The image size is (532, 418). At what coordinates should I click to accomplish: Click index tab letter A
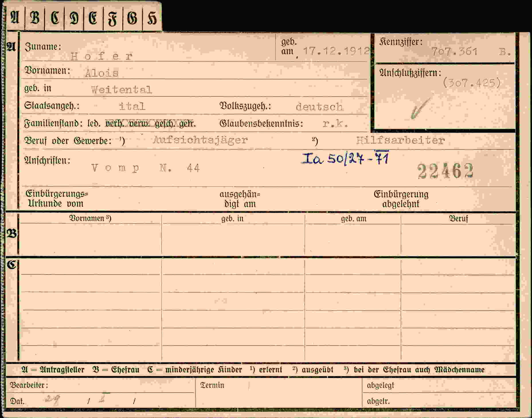tap(15, 18)
